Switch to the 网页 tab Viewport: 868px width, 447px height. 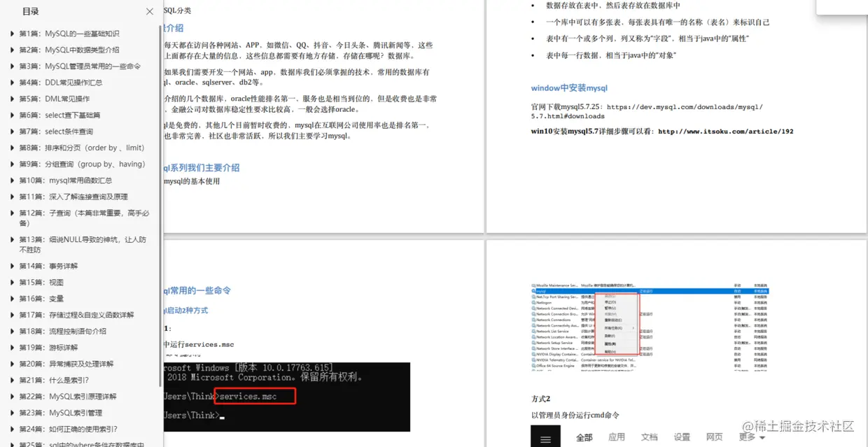tap(715, 437)
